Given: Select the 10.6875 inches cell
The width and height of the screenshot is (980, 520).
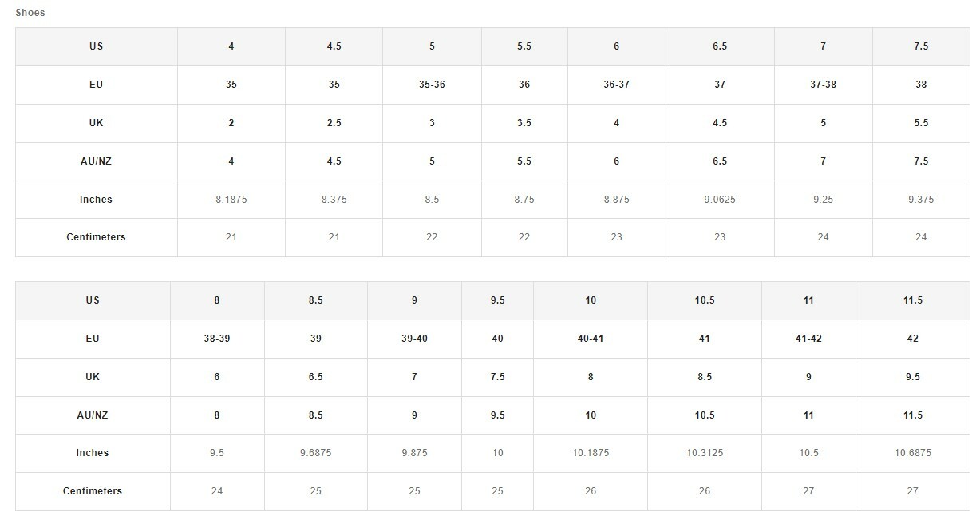Looking at the screenshot, I should [x=913, y=453].
